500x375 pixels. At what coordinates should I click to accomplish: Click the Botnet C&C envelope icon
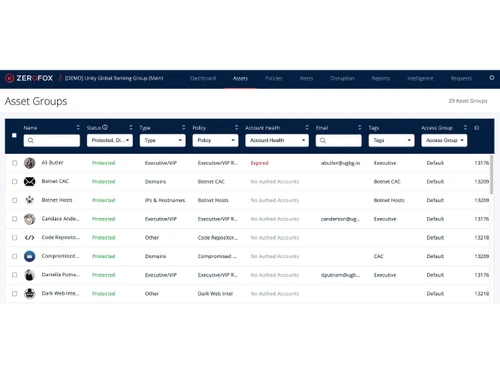point(30,182)
